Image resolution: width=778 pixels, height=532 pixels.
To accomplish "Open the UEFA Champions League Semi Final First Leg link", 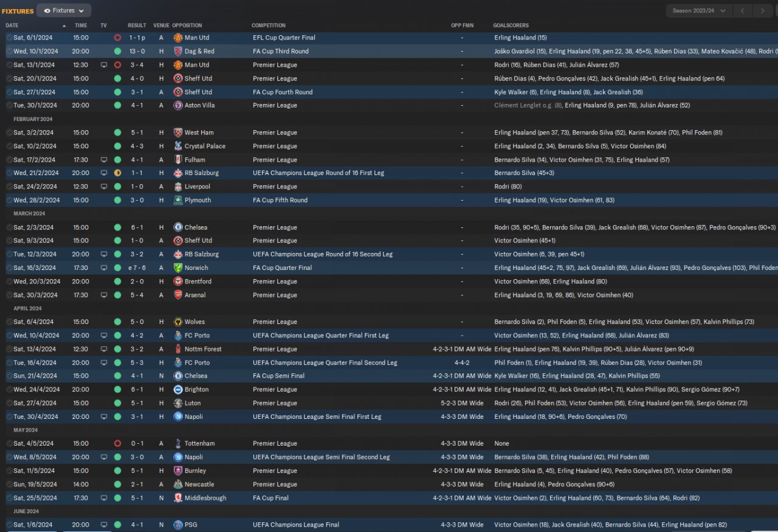I will point(317,416).
